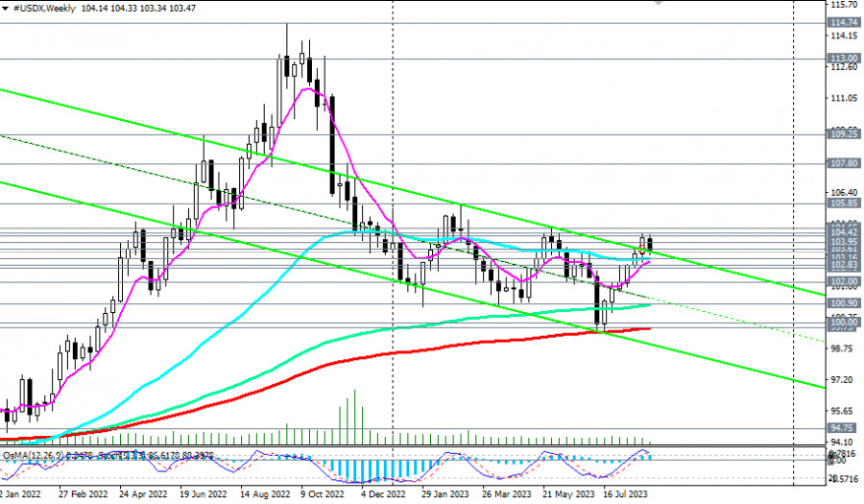Select the 114.74 price level label
This screenshot has height=504, width=864.
844,23
